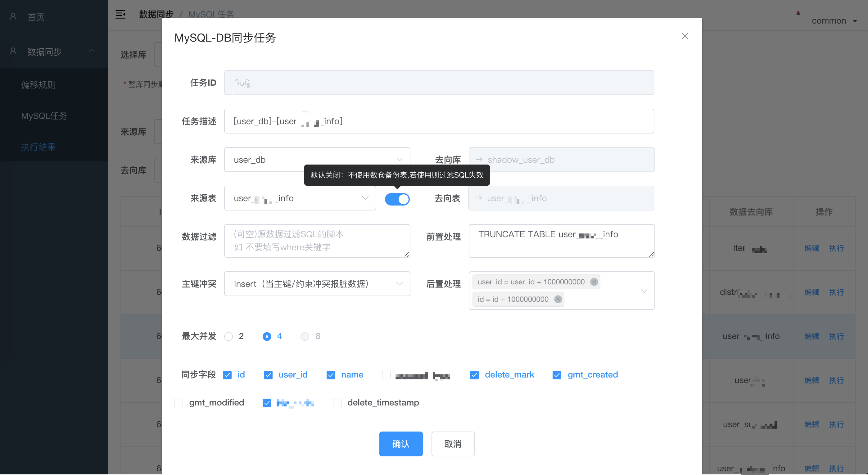Click the 确认 confirm button
The image size is (868, 475).
point(401,444)
